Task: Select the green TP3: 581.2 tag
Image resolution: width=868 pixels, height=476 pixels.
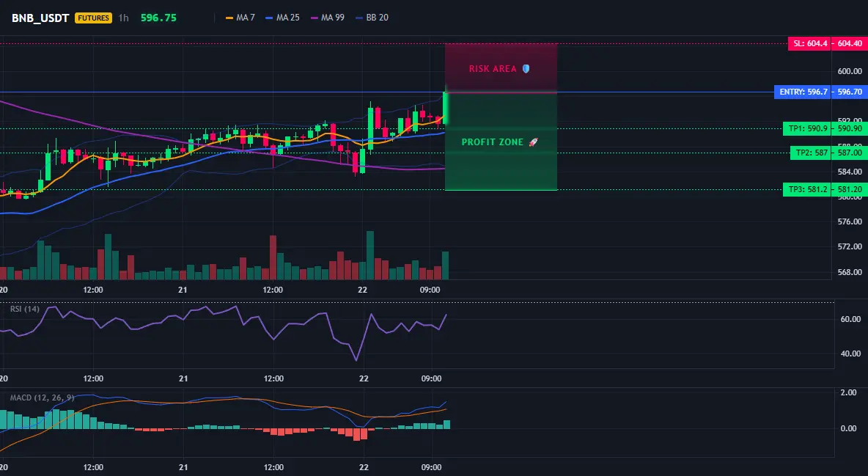Action: pyautogui.click(x=807, y=189)
